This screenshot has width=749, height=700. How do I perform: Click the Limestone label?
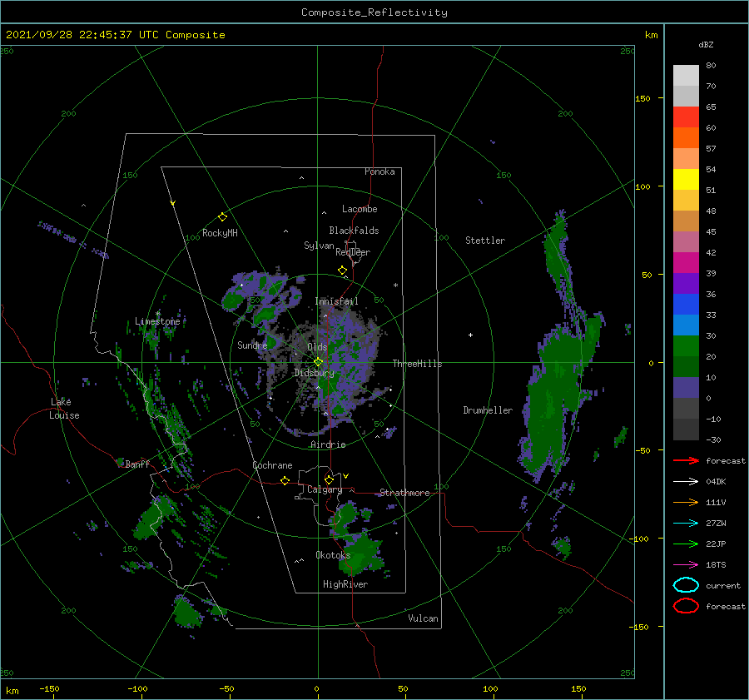coord(157,321)
